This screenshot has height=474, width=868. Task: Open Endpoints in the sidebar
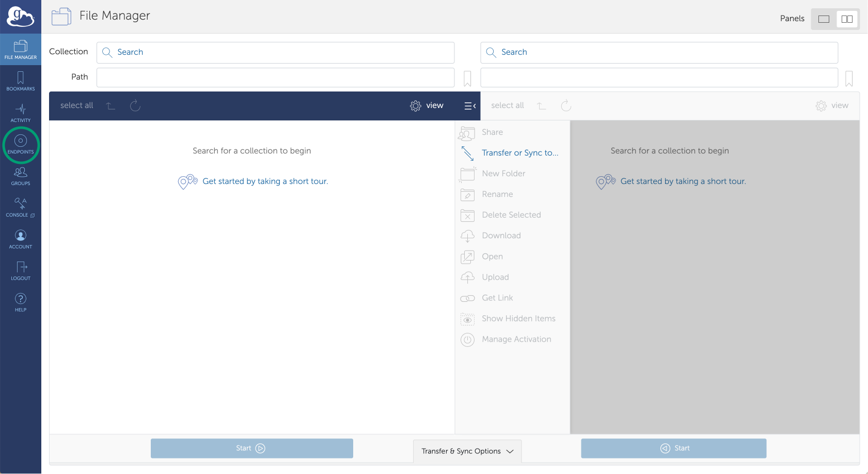21,144
